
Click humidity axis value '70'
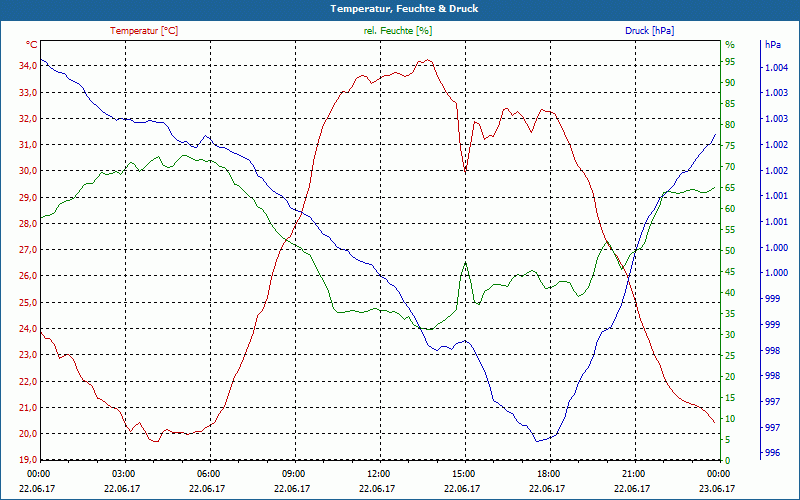pyautogui.click(x=730, y=167)
